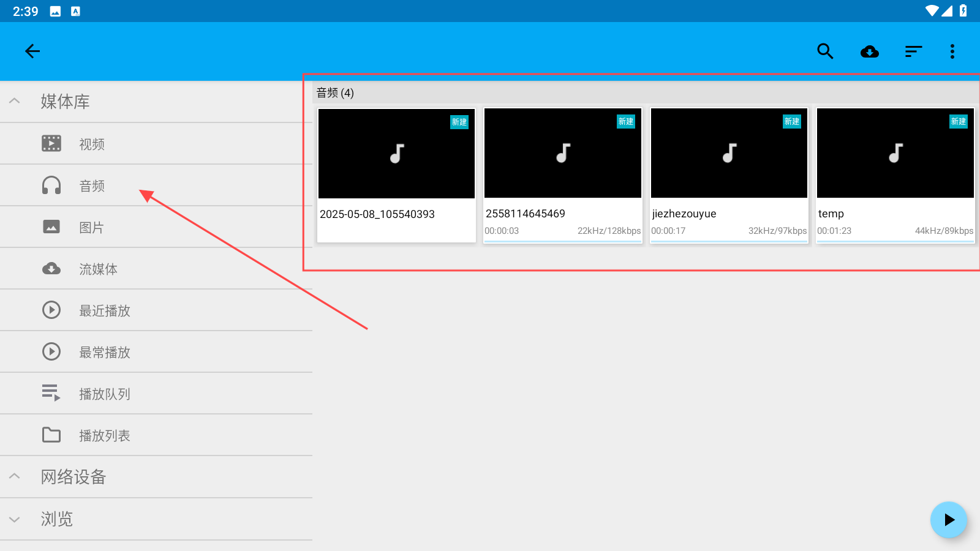The height and width of the screenshot is (551, 980).
Task: Open 播放队列 entry
Action: pos(156,394)
